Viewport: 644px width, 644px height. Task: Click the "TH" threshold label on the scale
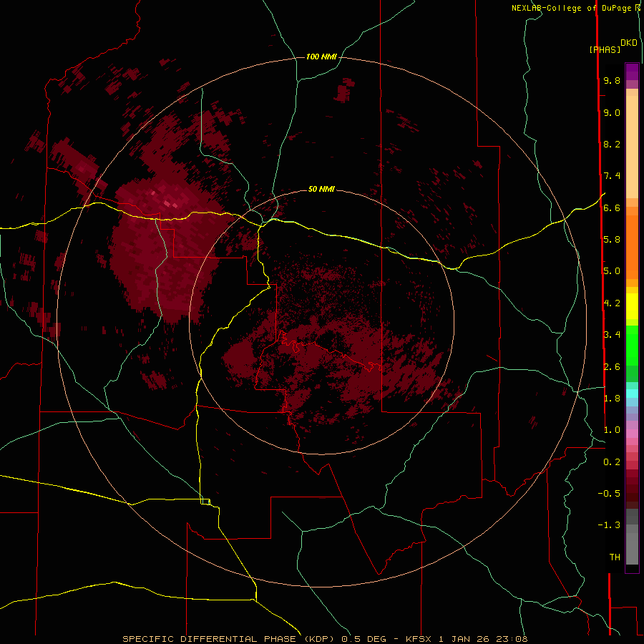615,557
